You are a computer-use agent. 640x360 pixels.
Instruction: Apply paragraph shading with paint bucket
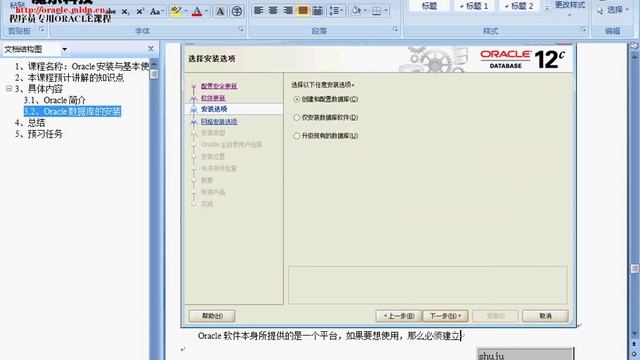pos(356,11)
